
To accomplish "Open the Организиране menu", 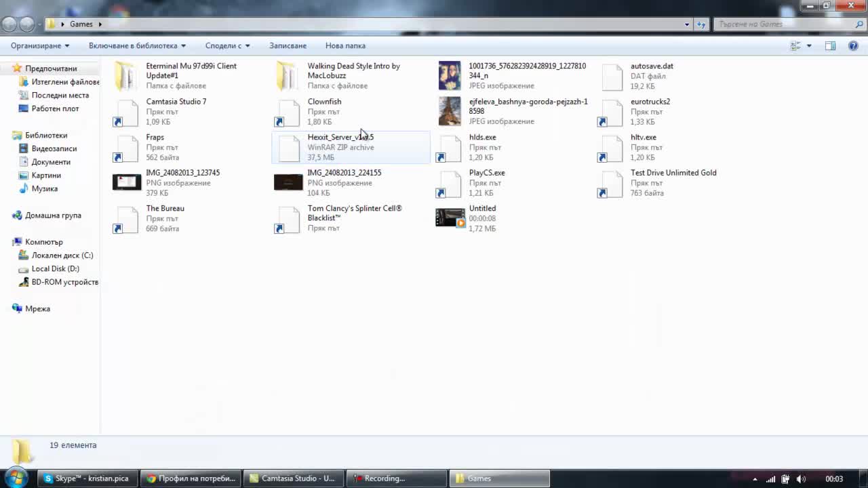I will (x=40, y=45).
